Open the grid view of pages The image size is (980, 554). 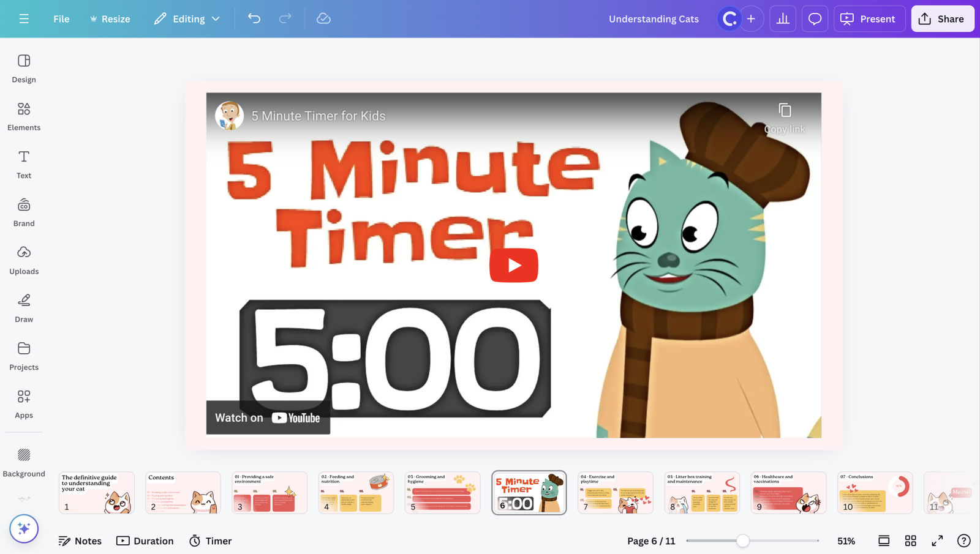click(911, 541)
